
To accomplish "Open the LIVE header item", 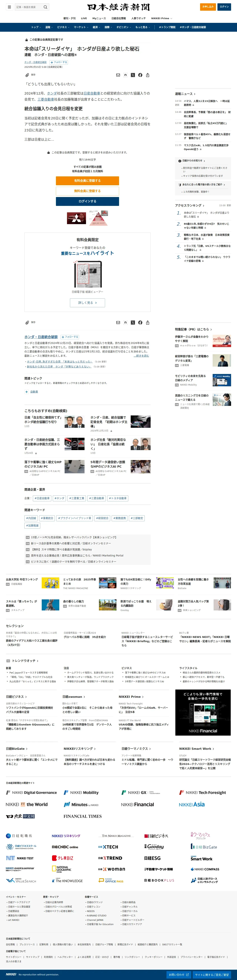I will coord(84,18).
